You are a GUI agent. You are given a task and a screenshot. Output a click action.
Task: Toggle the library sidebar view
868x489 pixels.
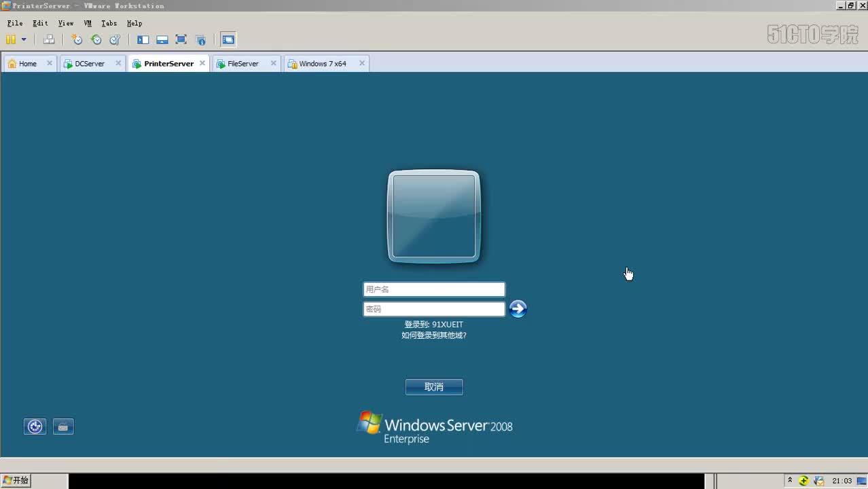(x=143, y=39)
